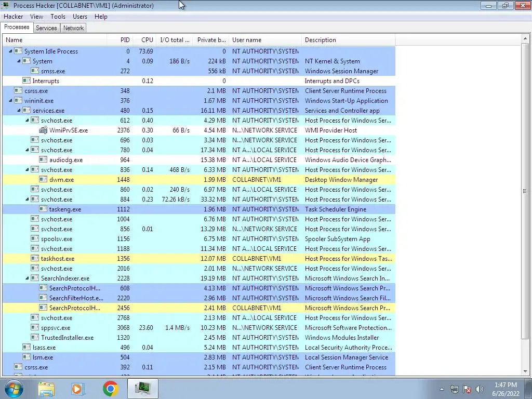Sort by Private bytes column header
Screen dimensions: 532x399
(x=211, y=40)
